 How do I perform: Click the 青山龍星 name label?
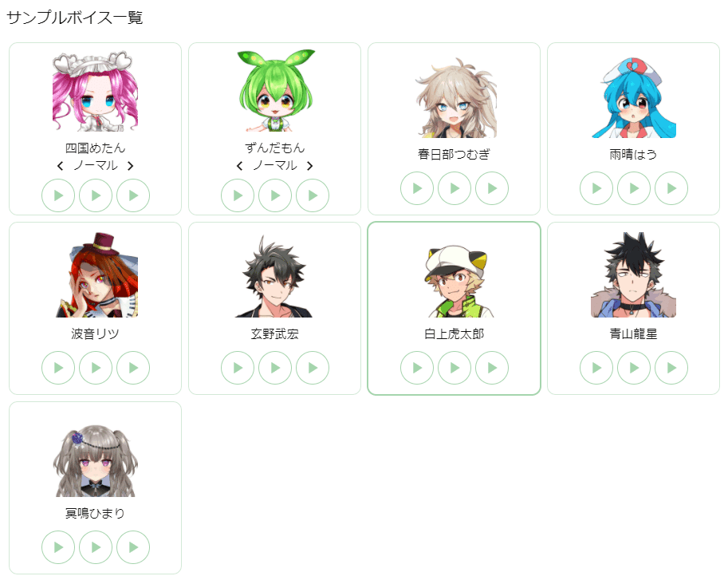(x=634, y=333)
